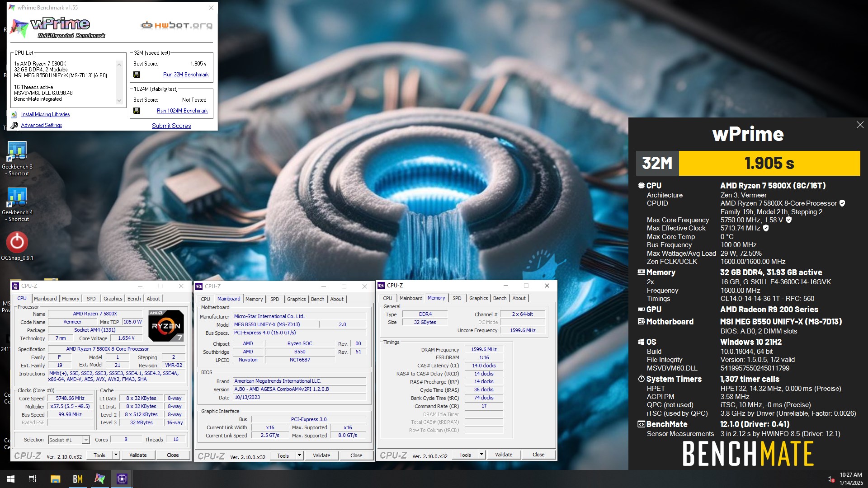Click the Threads value 16 in CPU-Z
The width and height of the screenshot is (868, 488).
(176, 440)
